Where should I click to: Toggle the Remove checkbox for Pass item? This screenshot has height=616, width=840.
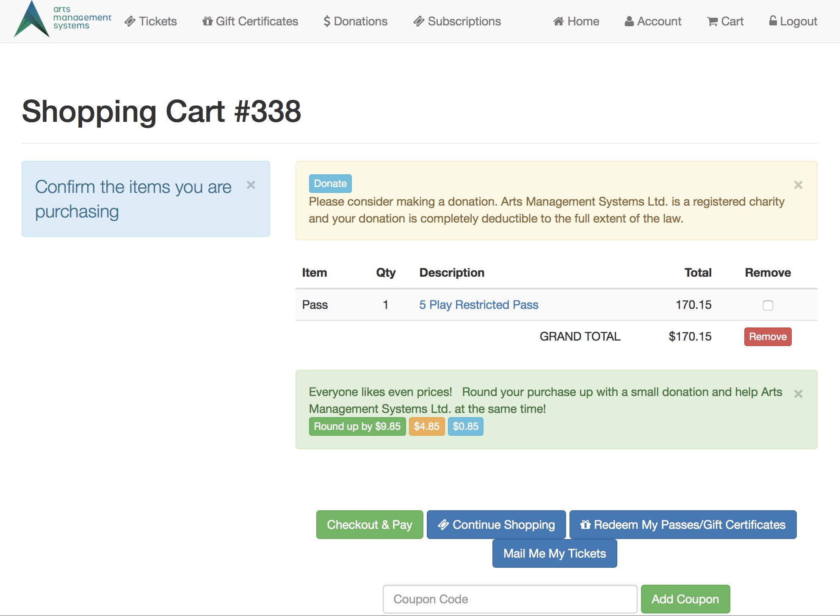pos(768,304)
